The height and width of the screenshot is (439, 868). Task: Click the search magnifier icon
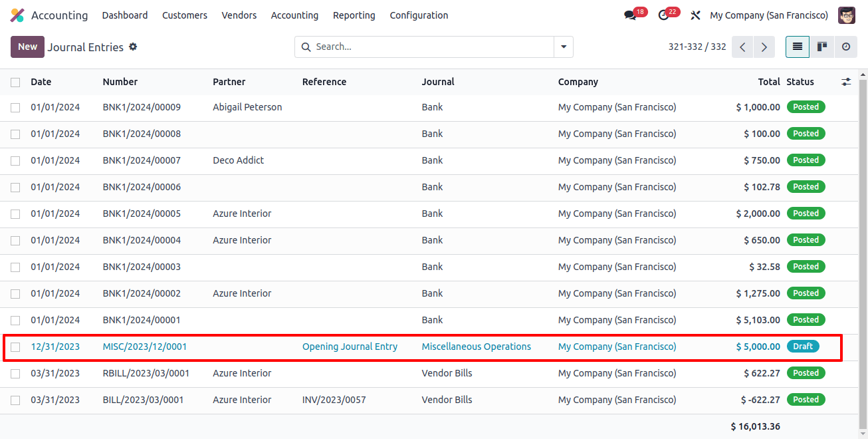(306, 47)
